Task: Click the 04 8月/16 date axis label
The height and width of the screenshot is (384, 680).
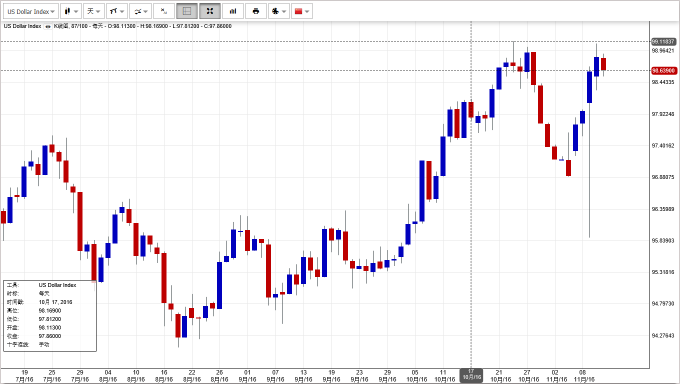Action: (108, 376)
